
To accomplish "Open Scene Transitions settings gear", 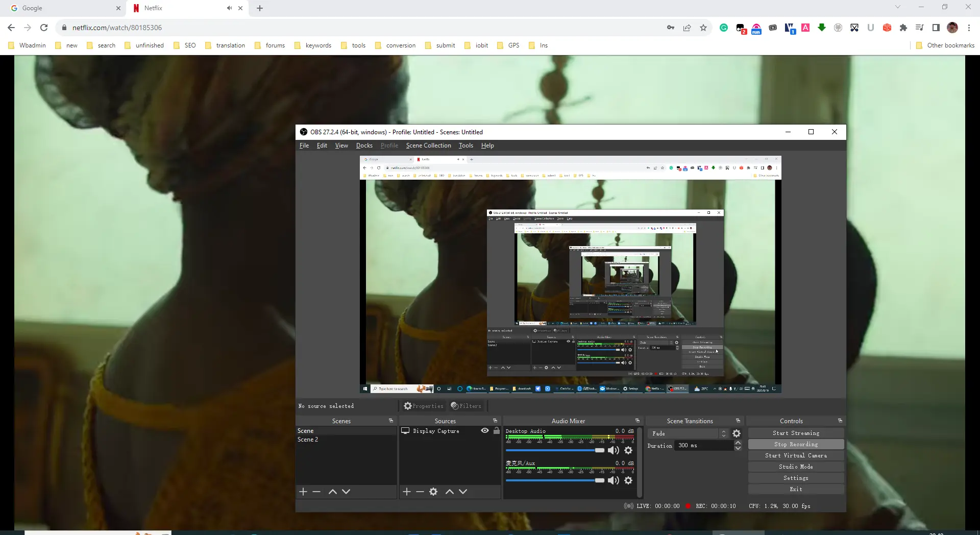I will [737, 433].
